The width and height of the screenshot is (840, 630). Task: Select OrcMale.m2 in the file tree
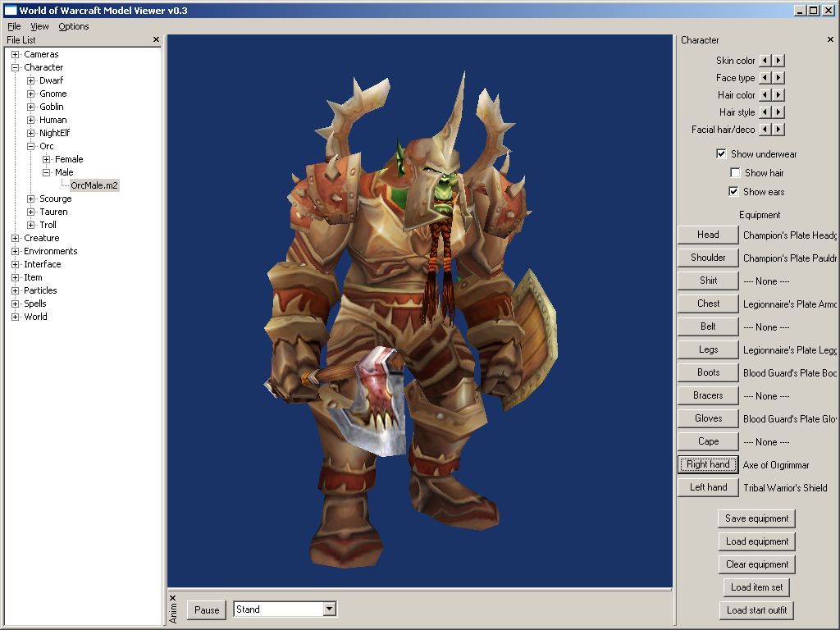[x=94, y=185]
